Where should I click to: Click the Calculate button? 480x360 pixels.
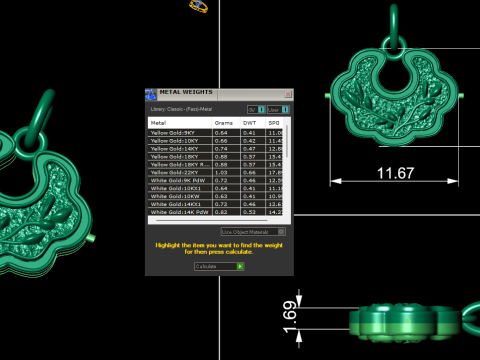(219, 266)
